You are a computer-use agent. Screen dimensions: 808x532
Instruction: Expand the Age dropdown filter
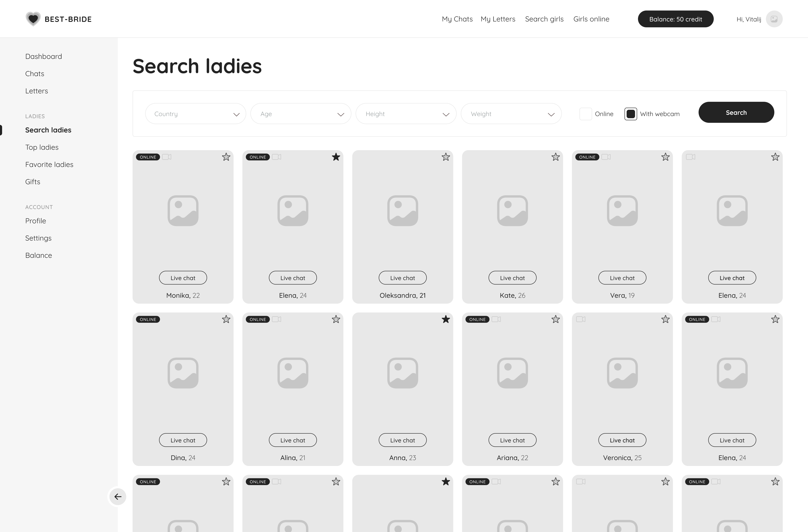(x=301, y=114)
